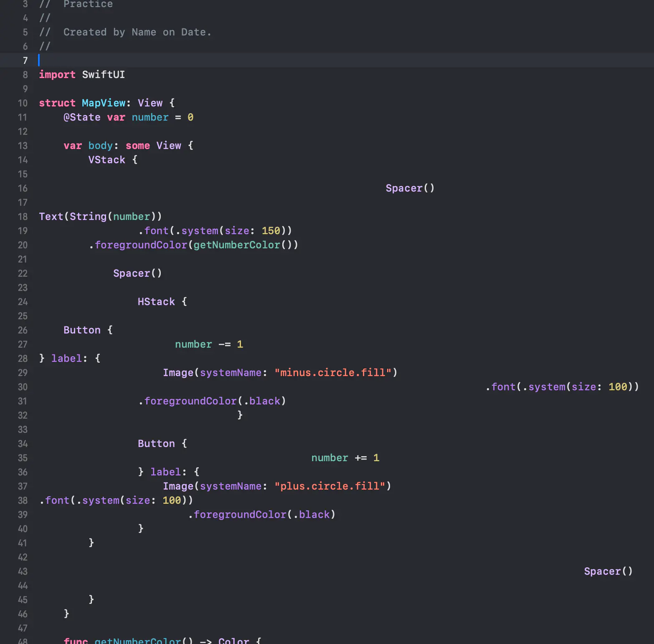Click the 'MapView' struct name

pos(104,103)
